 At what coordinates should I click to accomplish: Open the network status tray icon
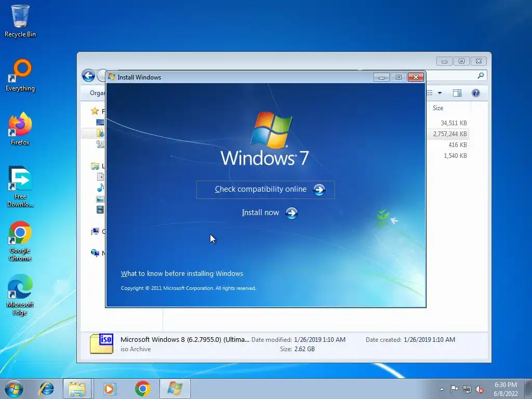tap(467, 389)
